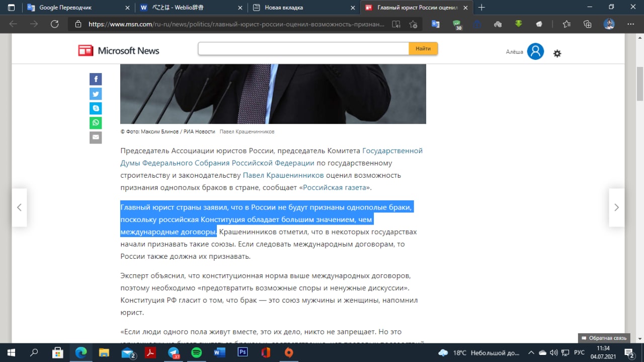Open the Алёша profile avatar
The height and width of the screenshot is (362, 644).
(x=535, y=51)
